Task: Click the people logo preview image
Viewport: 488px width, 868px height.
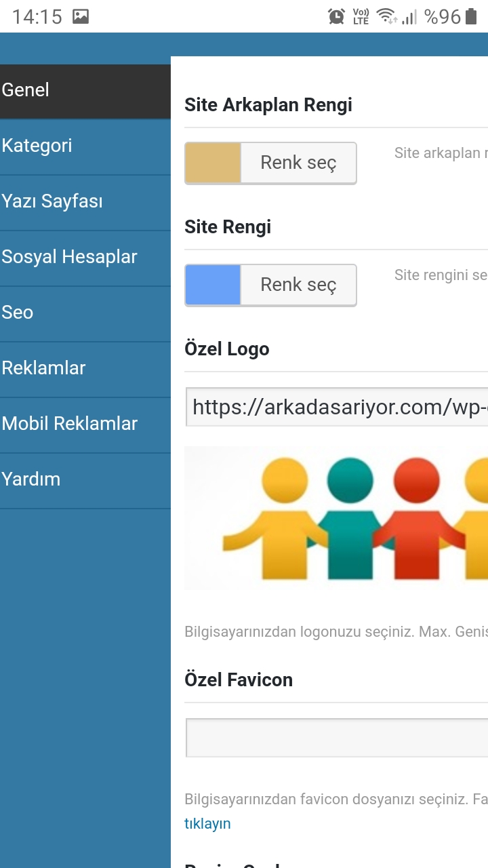Action: click(336, 518)
